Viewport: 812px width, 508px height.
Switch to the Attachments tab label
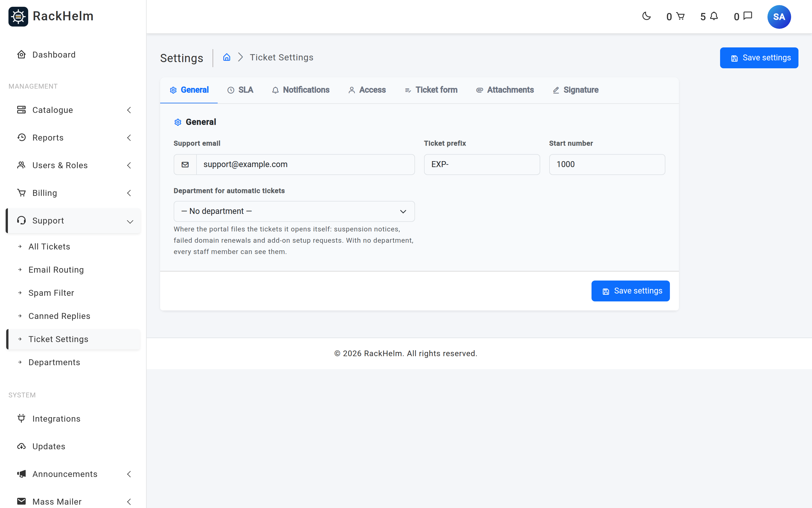coord(510,90)
